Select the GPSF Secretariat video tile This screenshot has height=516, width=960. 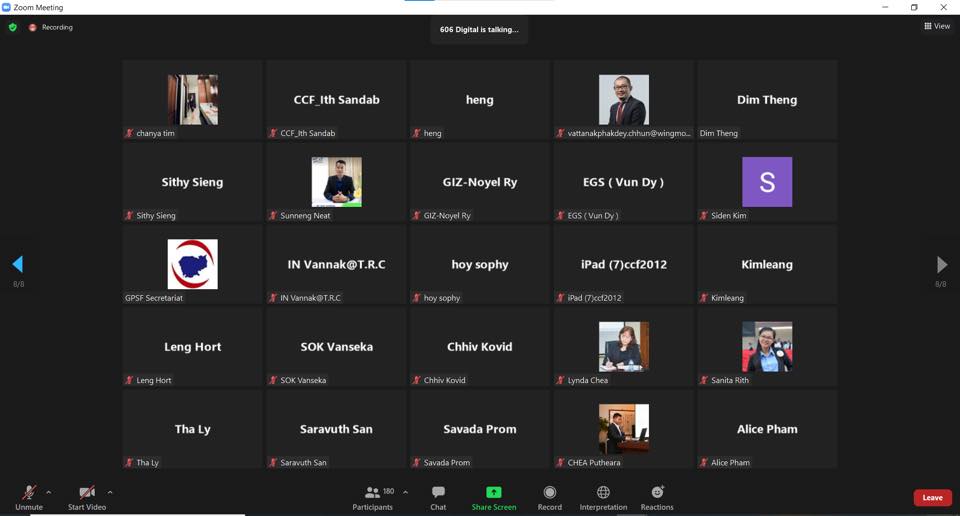(x=192, y=264)
